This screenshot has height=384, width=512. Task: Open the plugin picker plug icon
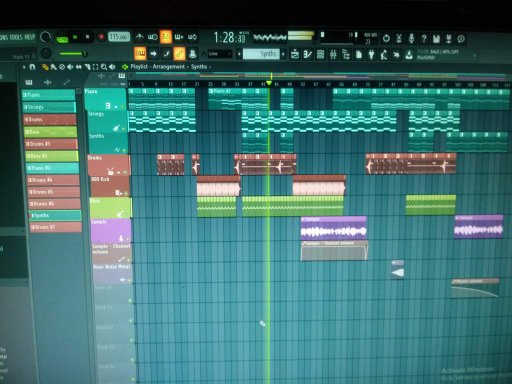point(371,54)
